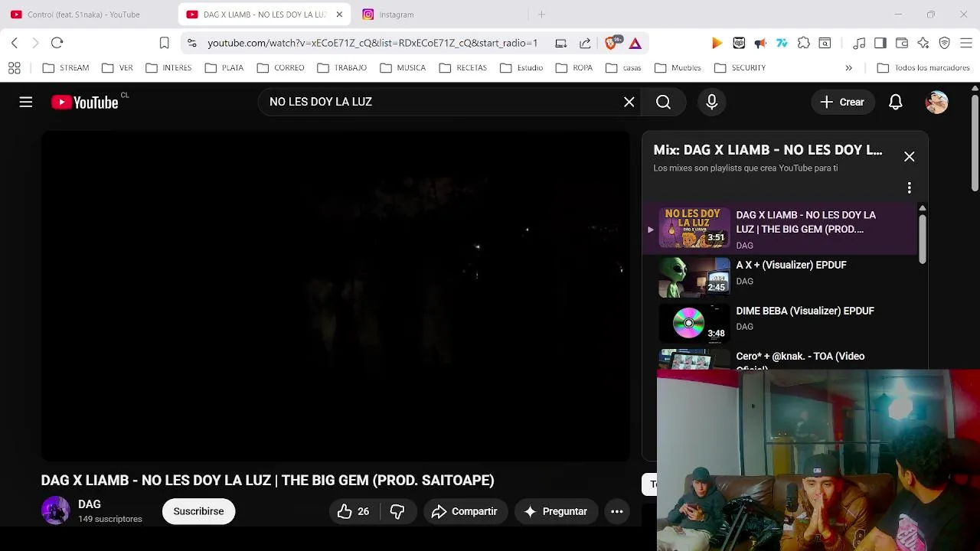The image size is (980, 551).
Task: Toggle the browser sidebar panel
Action: pyautogui.click(x=880, y=43)
